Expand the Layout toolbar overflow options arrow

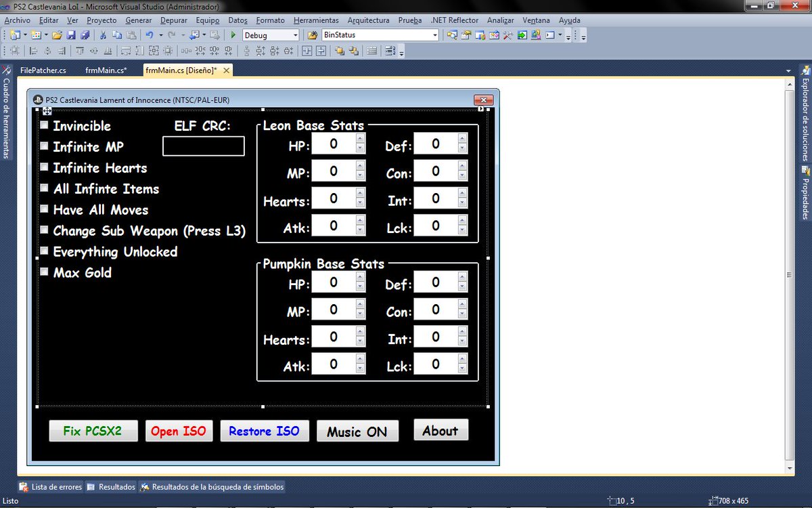click(x=401, y=53)
